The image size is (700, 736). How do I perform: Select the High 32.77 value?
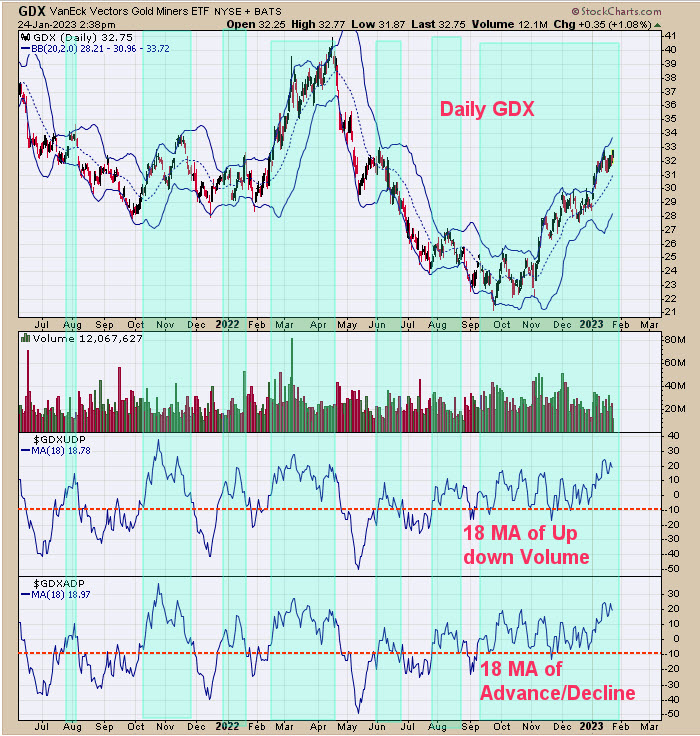coord(318,24)
